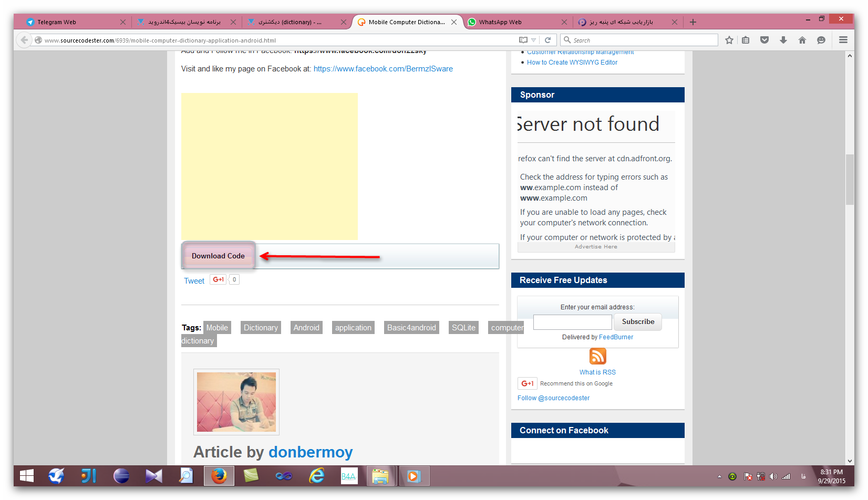Open the donbermoy author link
This screenshot has width=868, height=500.
click(x=311, y=452)
